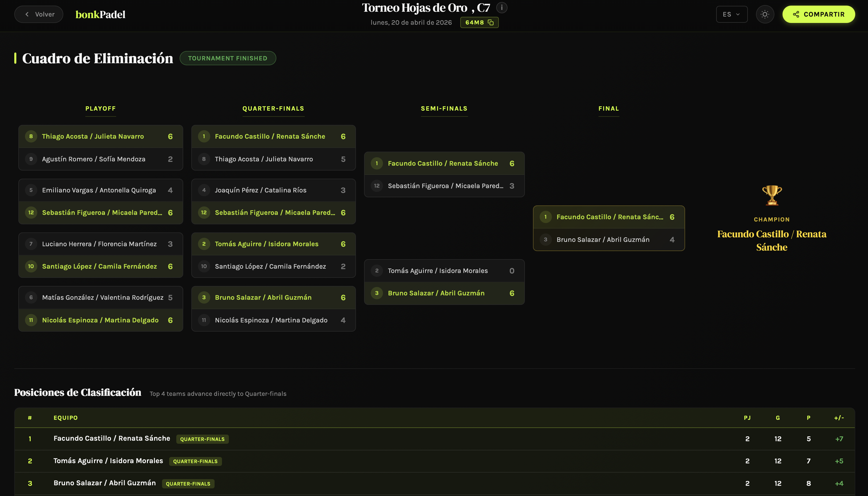Click the seed 1 badge of Facundo Castillo
This screenshot has width=868, height=496.
[x=204, y=136]
